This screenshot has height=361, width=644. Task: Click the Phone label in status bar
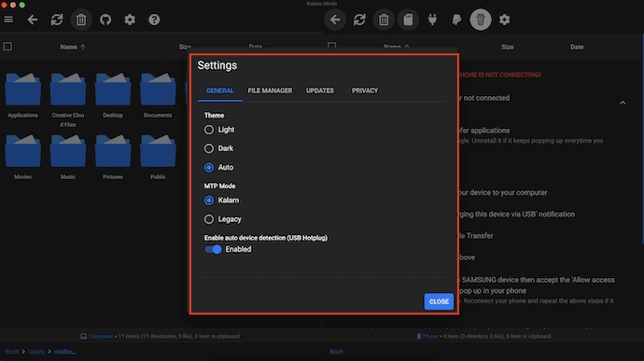(x=430, y=337)
